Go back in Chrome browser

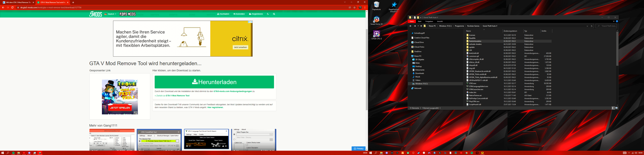tap(3, 8)
